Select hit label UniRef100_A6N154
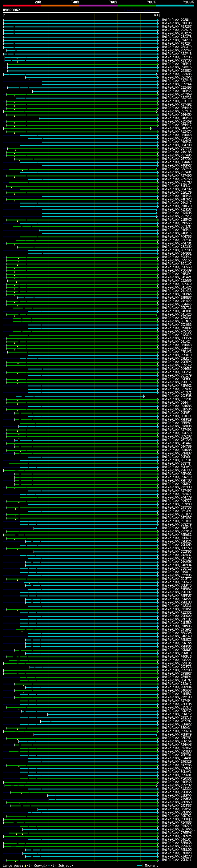 click(177, 741)
